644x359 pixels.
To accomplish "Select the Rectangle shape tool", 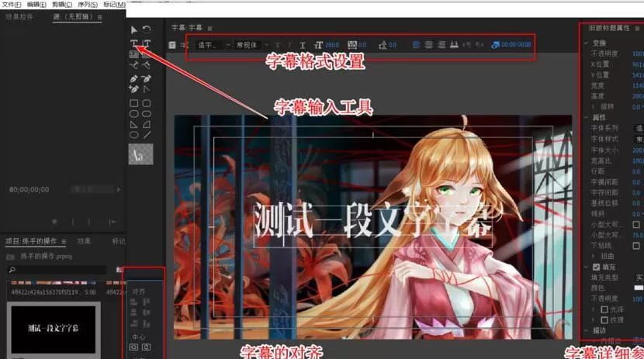I will click(x=134, y=103).
